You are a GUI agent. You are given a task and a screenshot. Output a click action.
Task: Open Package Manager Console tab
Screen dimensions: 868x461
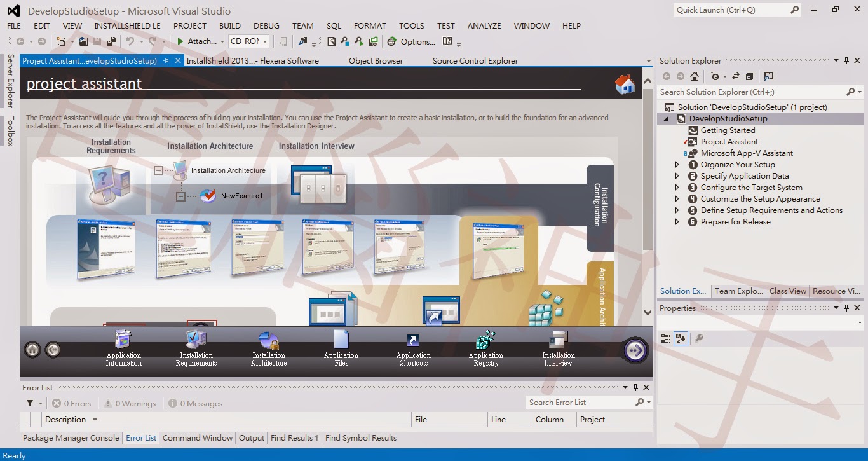71,438
